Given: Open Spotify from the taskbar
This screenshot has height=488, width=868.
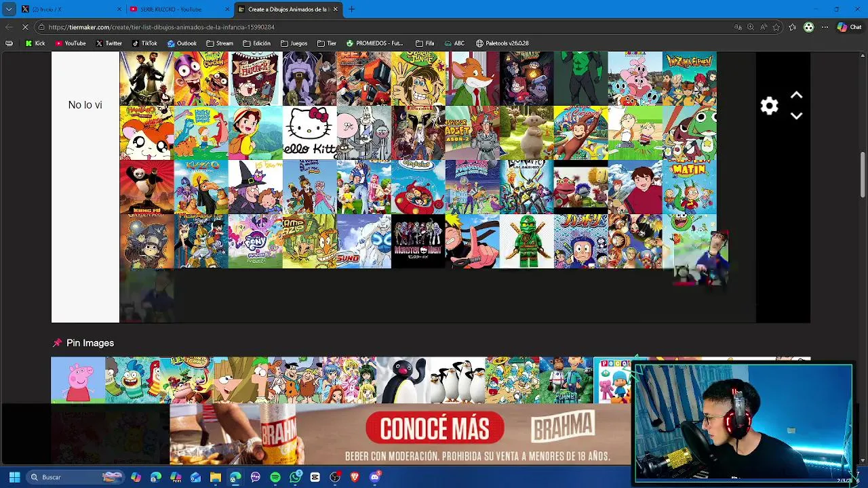Looking at the screenshot, I should point(275,477).
